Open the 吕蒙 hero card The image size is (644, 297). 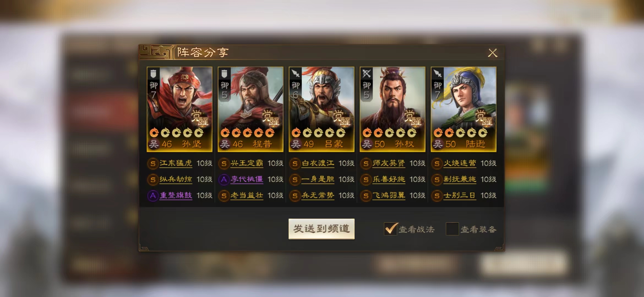[321, 109]
